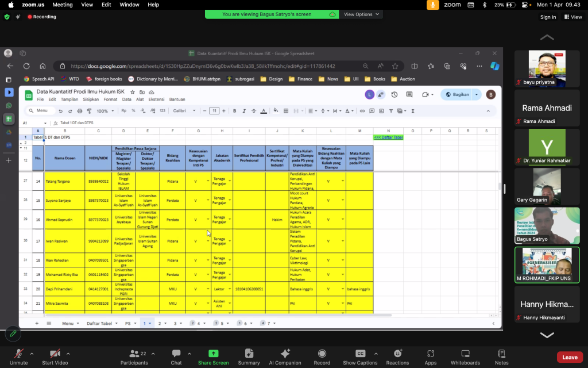Screen dimensions: 588x368
Task: Apply percent number format
Action: point(133,111)
